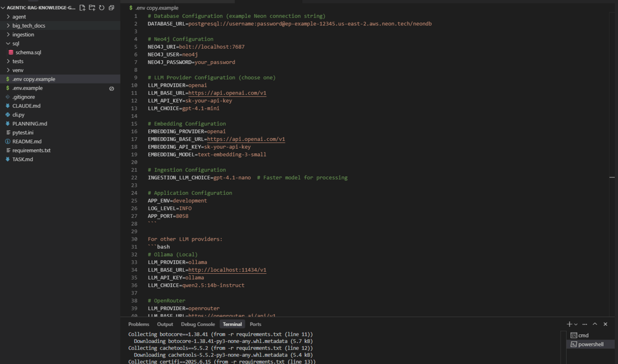The width and height of the screenshot is (618, 364).
Task: Click line number 22 in gutter
Action: 134,178
